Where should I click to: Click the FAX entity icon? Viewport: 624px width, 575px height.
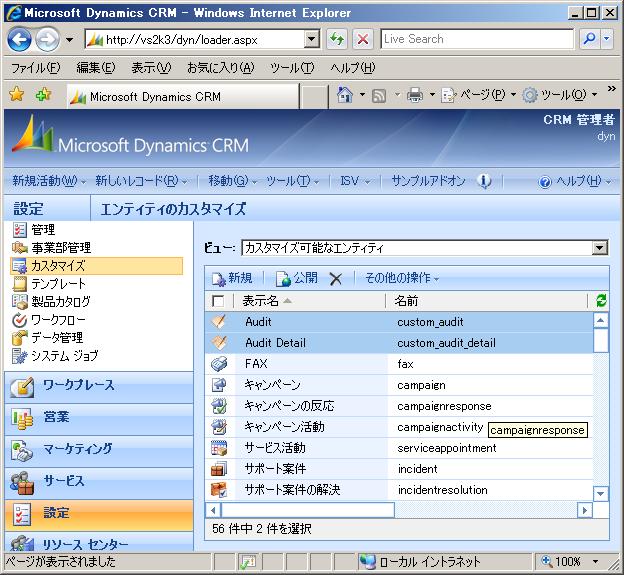point(219,364)
